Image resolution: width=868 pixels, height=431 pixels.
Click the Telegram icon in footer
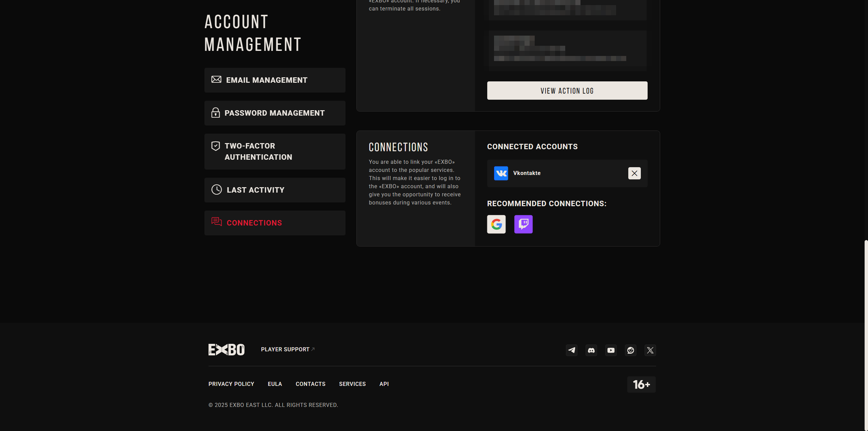click(x=572, y=350)
